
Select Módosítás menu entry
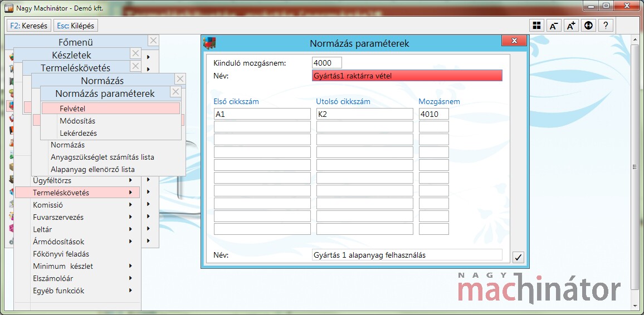[x=111, y=121]
